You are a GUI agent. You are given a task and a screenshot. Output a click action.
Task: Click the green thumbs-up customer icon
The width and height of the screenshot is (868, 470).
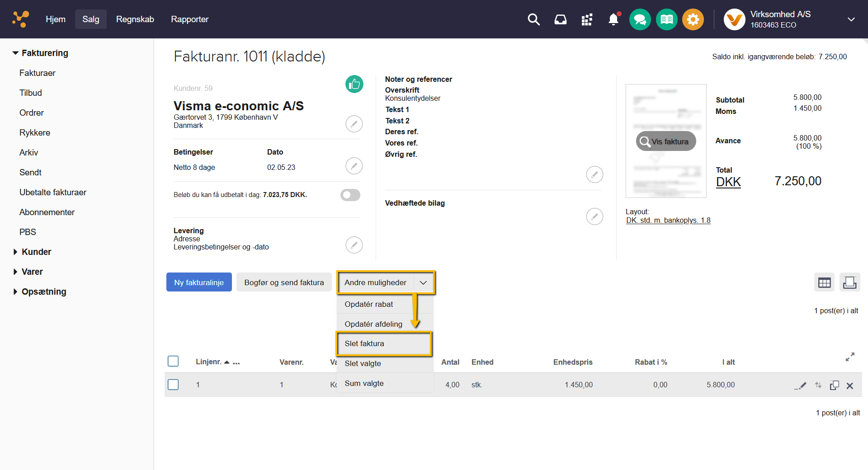(354, 84)
